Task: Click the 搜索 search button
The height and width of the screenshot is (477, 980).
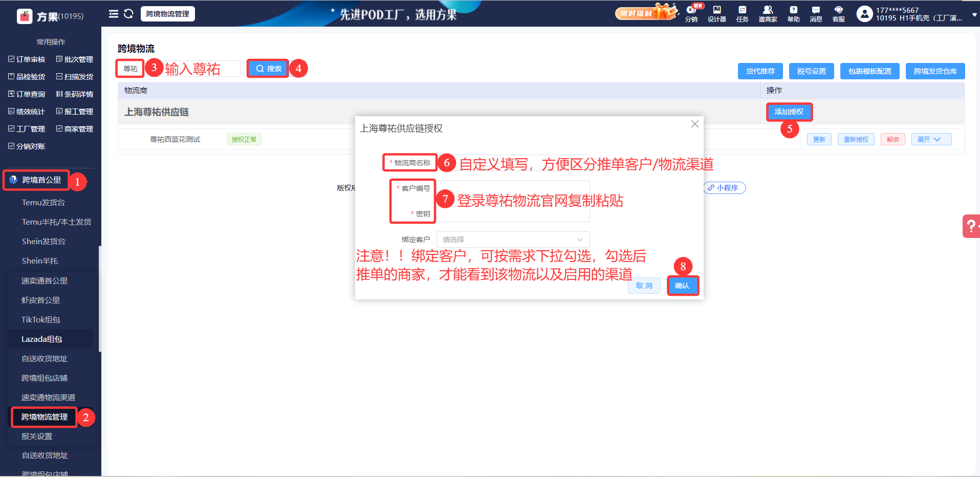Action: point(268,69)
